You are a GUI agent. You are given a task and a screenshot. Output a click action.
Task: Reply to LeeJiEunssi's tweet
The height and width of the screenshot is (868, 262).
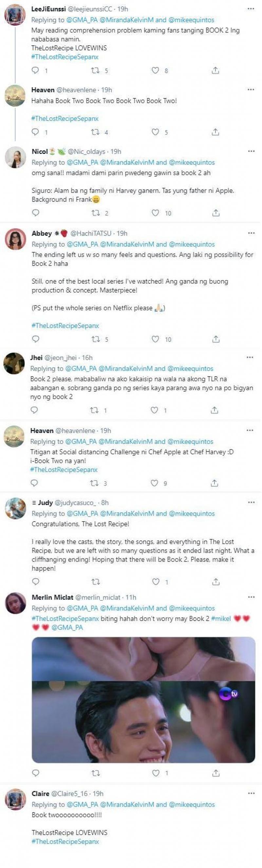[35, 70]
